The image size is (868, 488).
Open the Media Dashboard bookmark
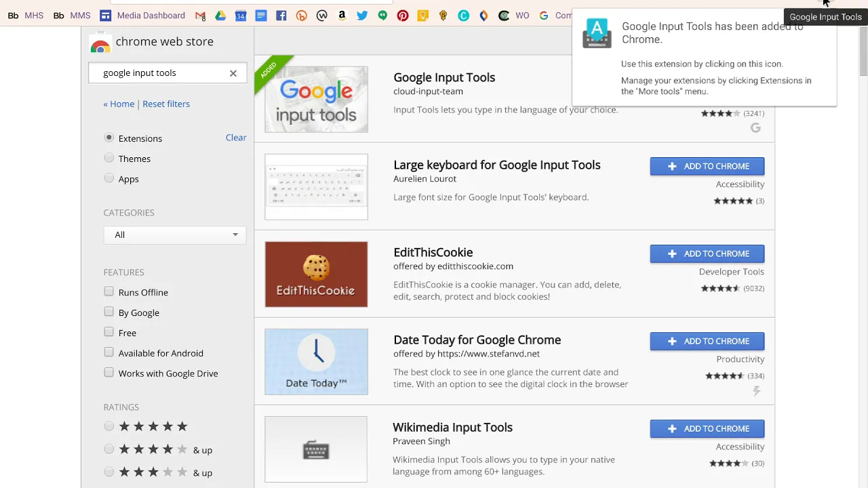(x=142, y=16)
